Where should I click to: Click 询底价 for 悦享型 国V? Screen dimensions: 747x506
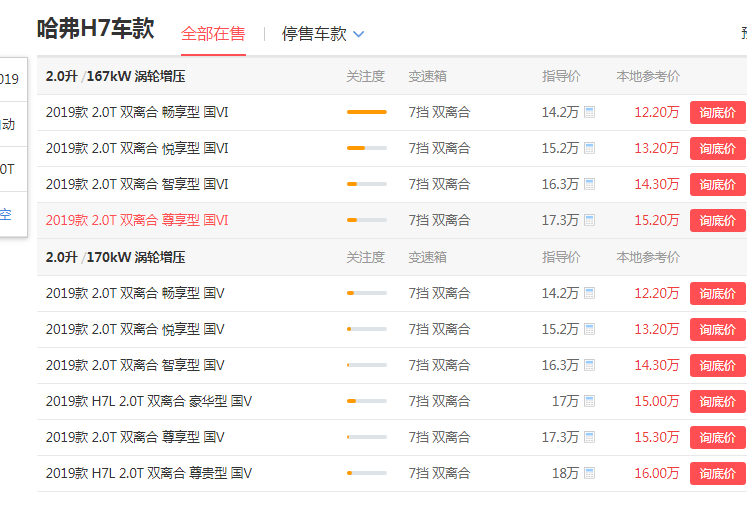click(717, 329)
